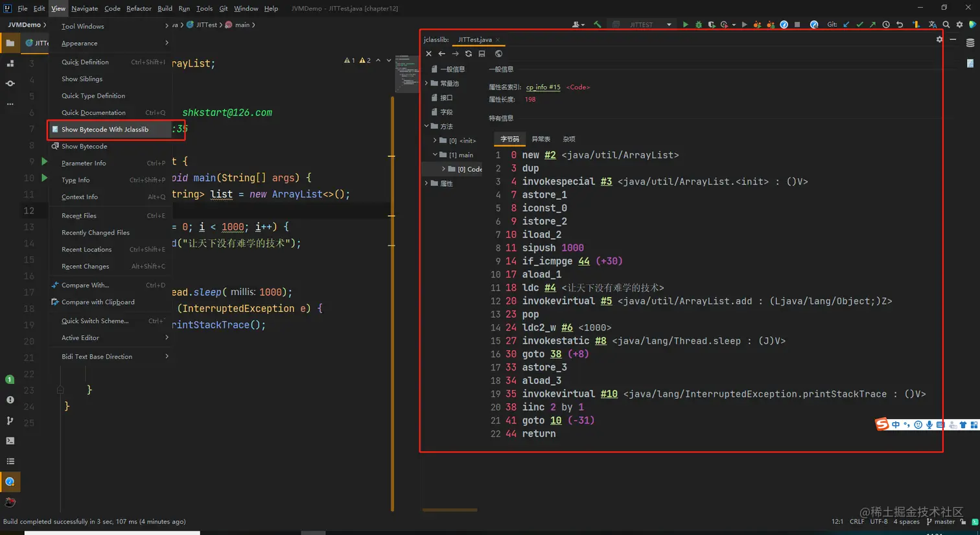Collapse the 方法 tree node
The width and height of the screenshot is (980, 535).
pos(426,126)
